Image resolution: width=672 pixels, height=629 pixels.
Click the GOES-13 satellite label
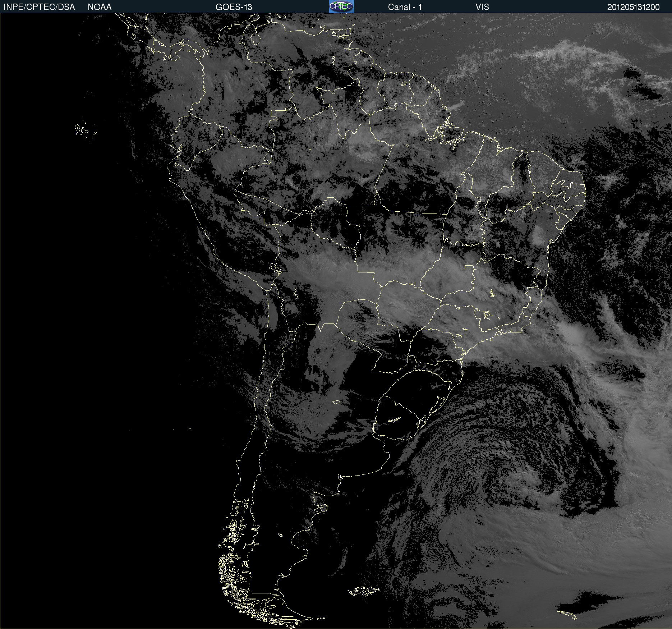coord(234,7)
